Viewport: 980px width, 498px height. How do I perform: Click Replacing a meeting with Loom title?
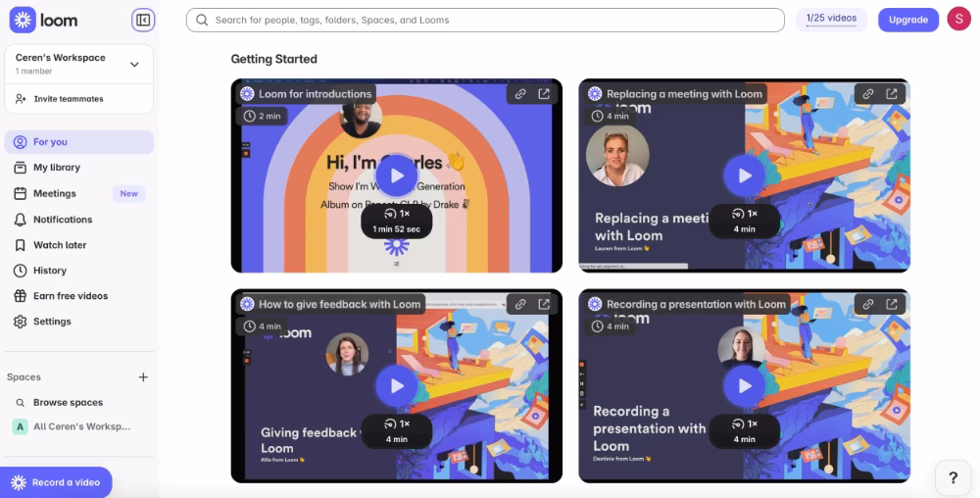tap(684, 94)
